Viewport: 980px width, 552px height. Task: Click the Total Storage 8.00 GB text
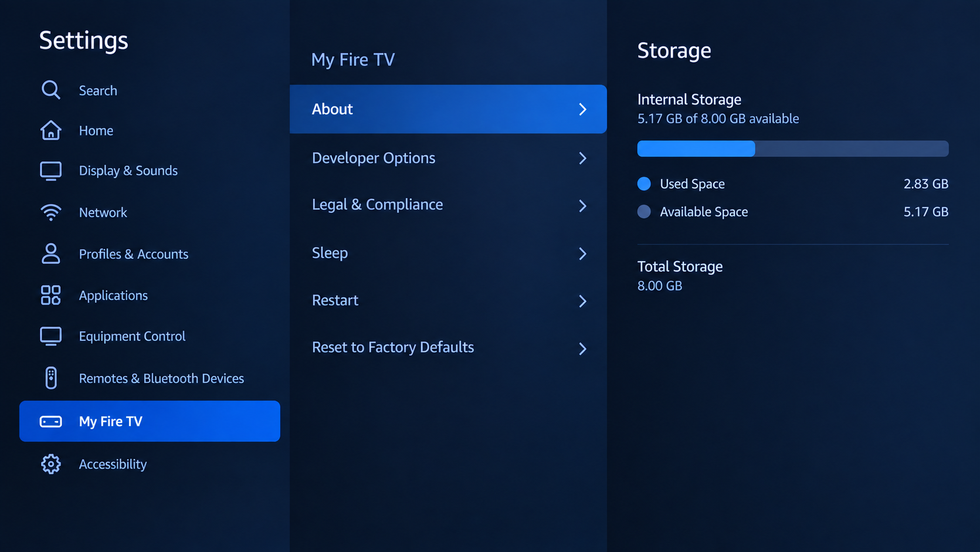660,286
